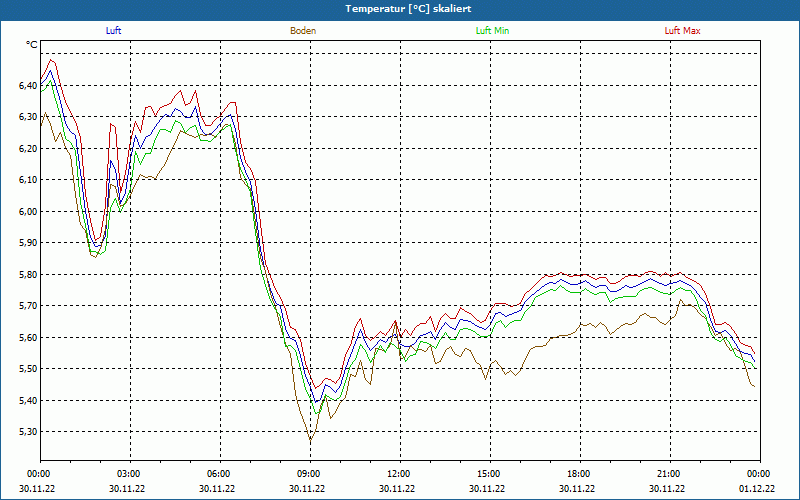
Task: Select the 06:00 time label
Action: coord(220,474)
